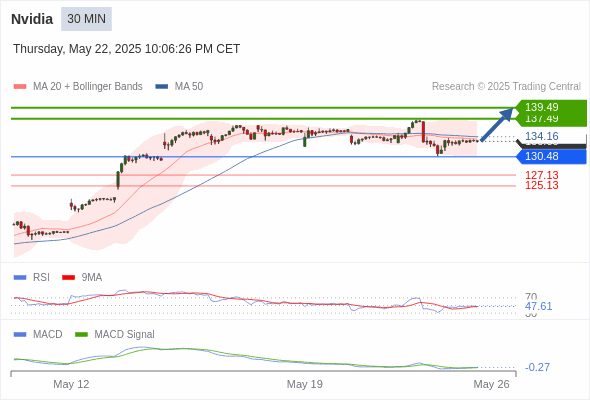Image resolution: width=590 pixels, height=400 pixels.
Task: Click the MA 20 + Bollinger Bands swatch
Action: pos(20,87)
